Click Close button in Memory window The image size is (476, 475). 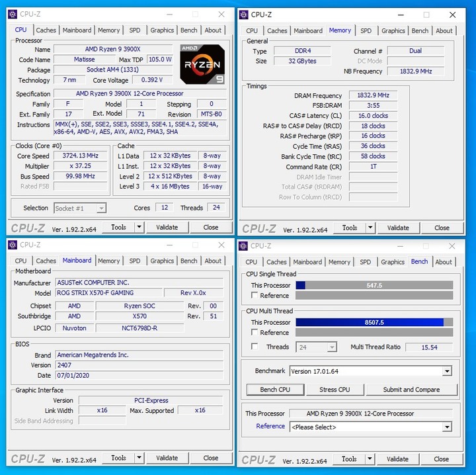pos(442,228)
